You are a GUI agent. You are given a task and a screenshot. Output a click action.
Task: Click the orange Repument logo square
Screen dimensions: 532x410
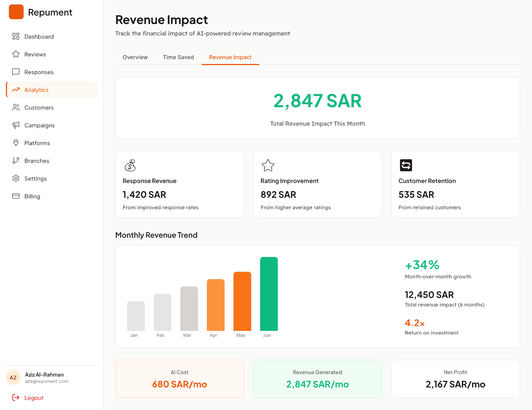16,12
